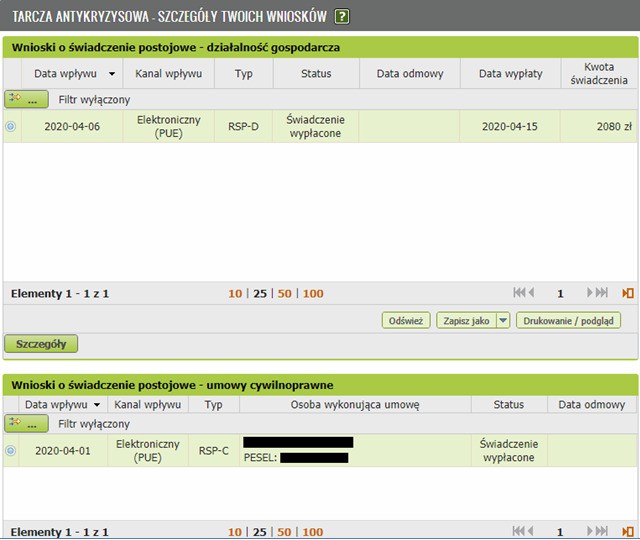Click Data odmowy header in działalność gospodarcza table
The width and height of the screenshot is (640, 540).
pos(410,73)
